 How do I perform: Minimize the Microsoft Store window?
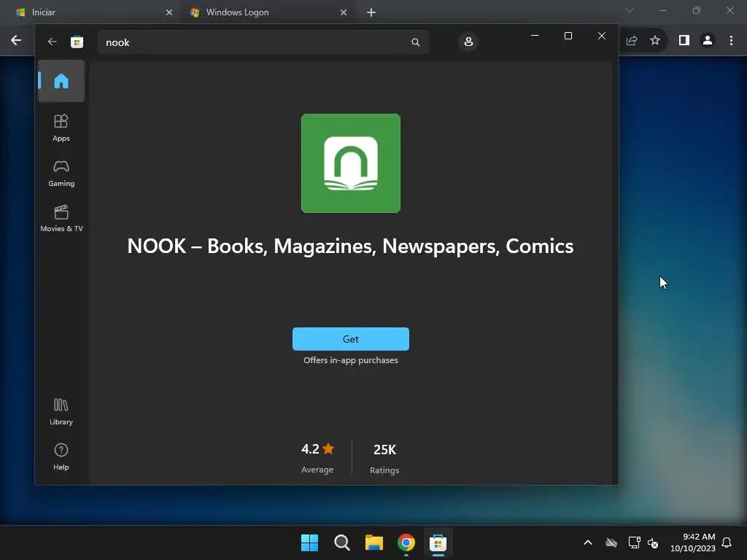pyautogui.click(x=535, y=36)
